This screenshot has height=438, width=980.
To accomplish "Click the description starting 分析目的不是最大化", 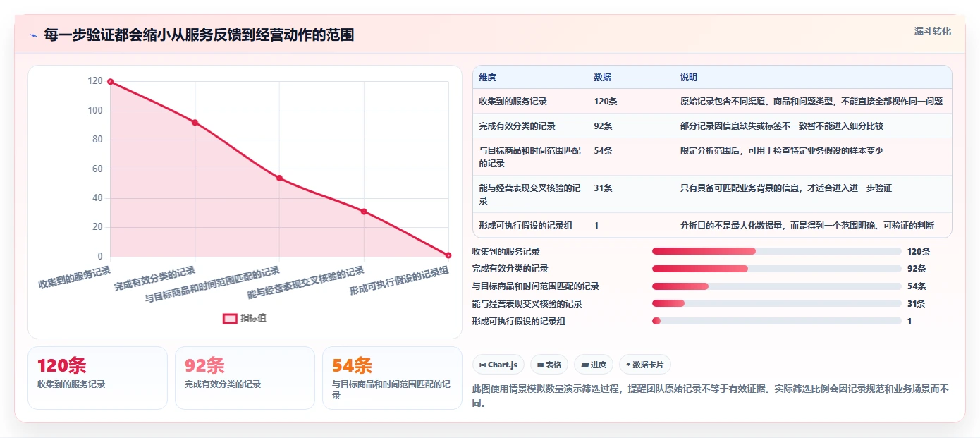I will (x=807, y=226).
